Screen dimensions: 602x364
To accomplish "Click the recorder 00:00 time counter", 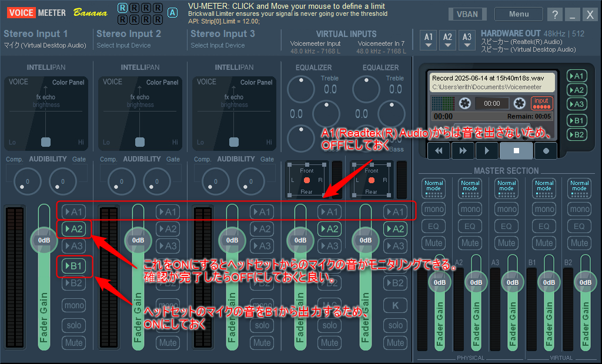I will [x=492, y=103].
